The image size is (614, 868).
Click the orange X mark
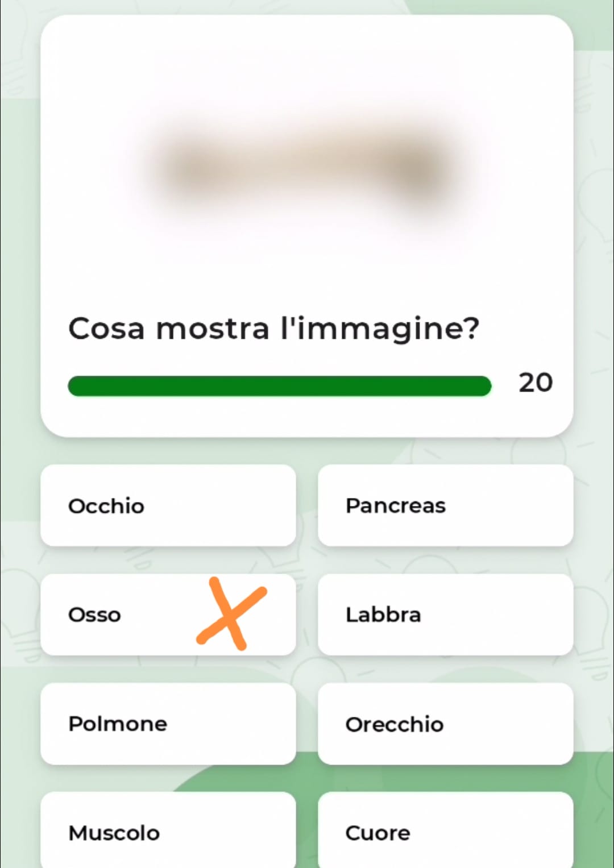[x=230, y=614]
